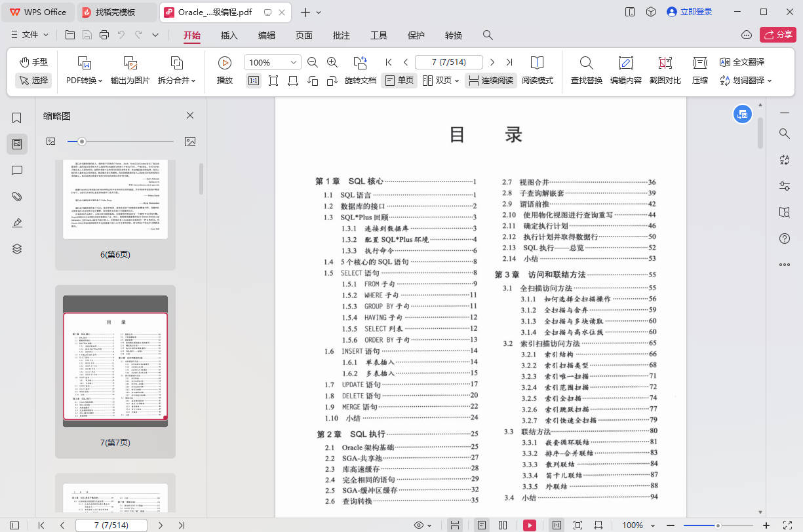
Task: Open the Split and Merge dropdown
Action: [x=177, y=81]
